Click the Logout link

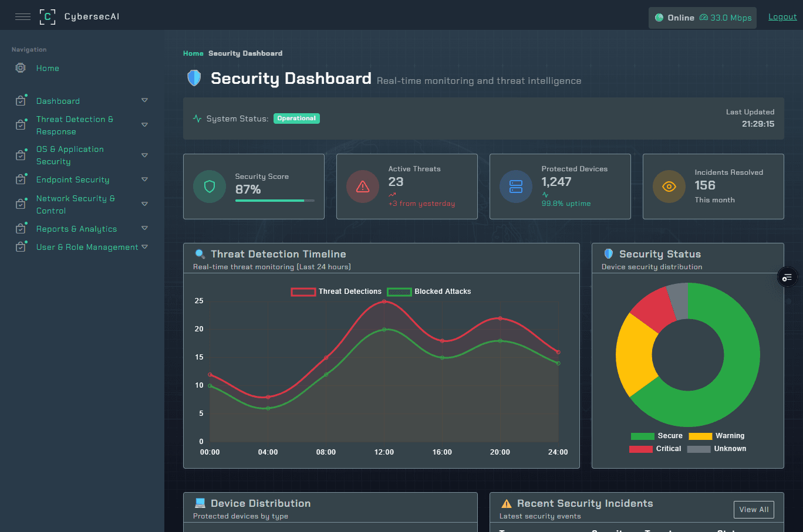[782, 17]
